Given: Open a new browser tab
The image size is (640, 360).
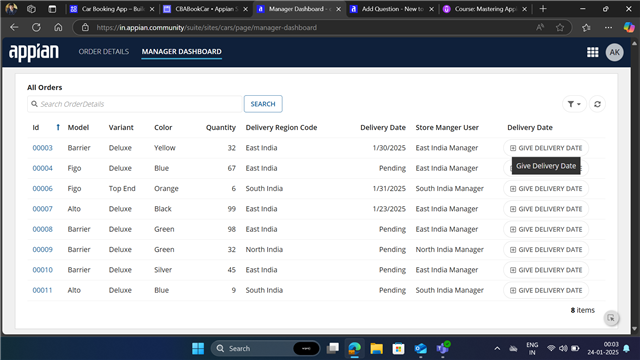Looking at the screenshot, I should point(543,9).
